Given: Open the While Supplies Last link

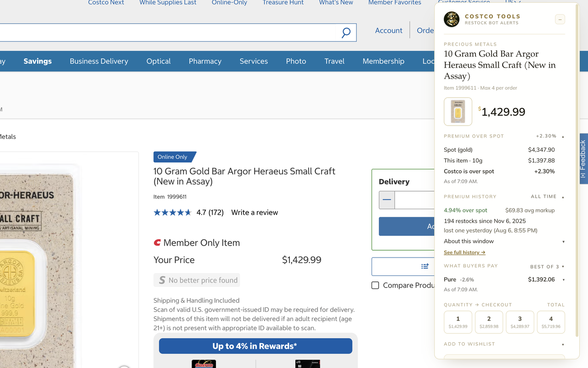Looking at the screenshot, I should tap(168, 3).
